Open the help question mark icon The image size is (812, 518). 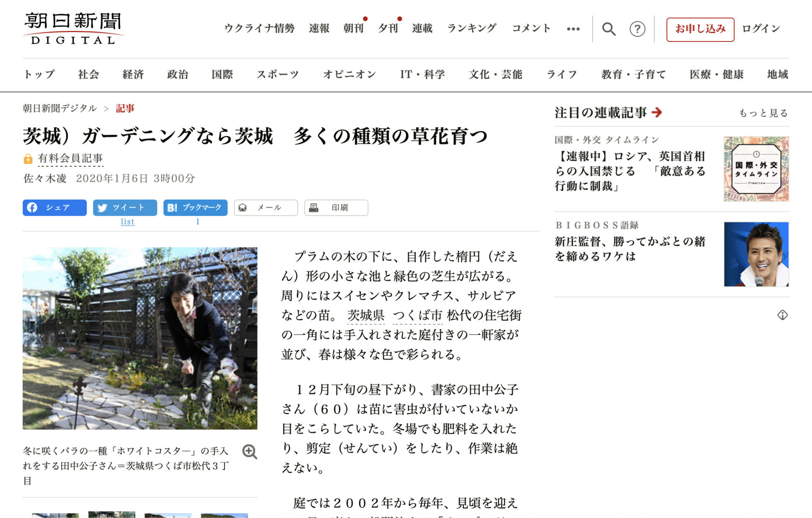637,29
